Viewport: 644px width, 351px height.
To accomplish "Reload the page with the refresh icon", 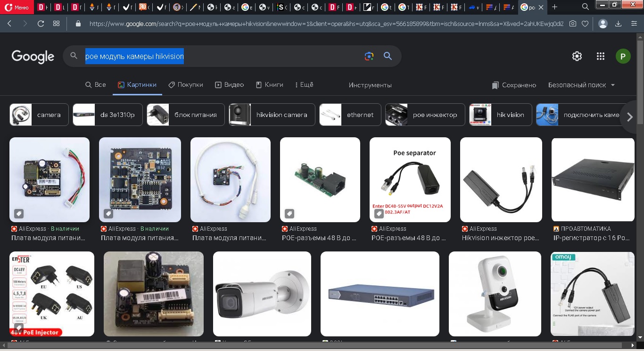I will (x=41, y=24).
